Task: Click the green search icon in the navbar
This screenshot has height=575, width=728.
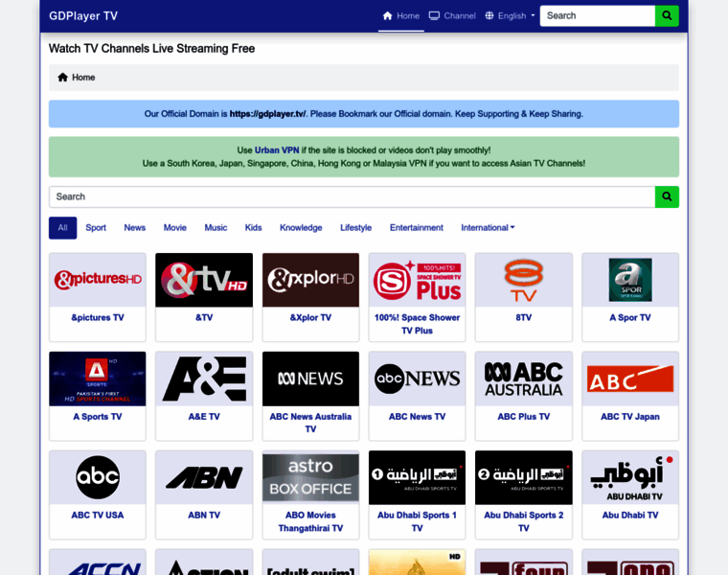Action: point(667,15)
